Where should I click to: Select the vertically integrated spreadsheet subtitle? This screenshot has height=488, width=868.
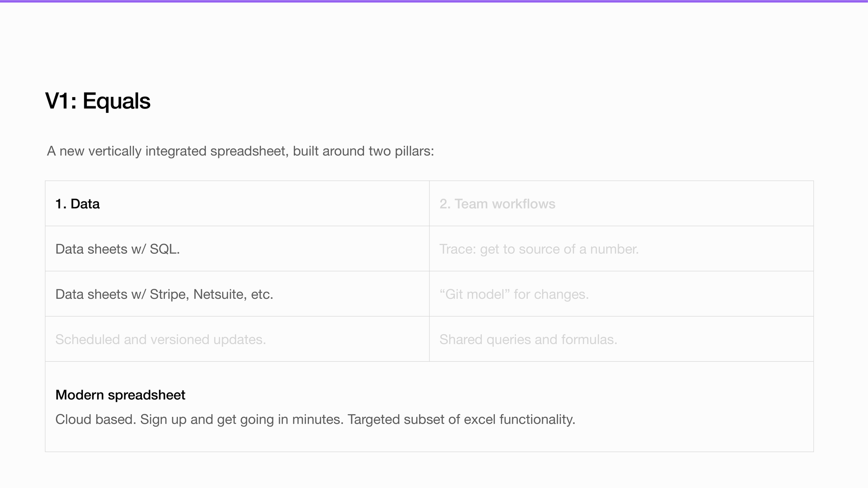point(240,151)
